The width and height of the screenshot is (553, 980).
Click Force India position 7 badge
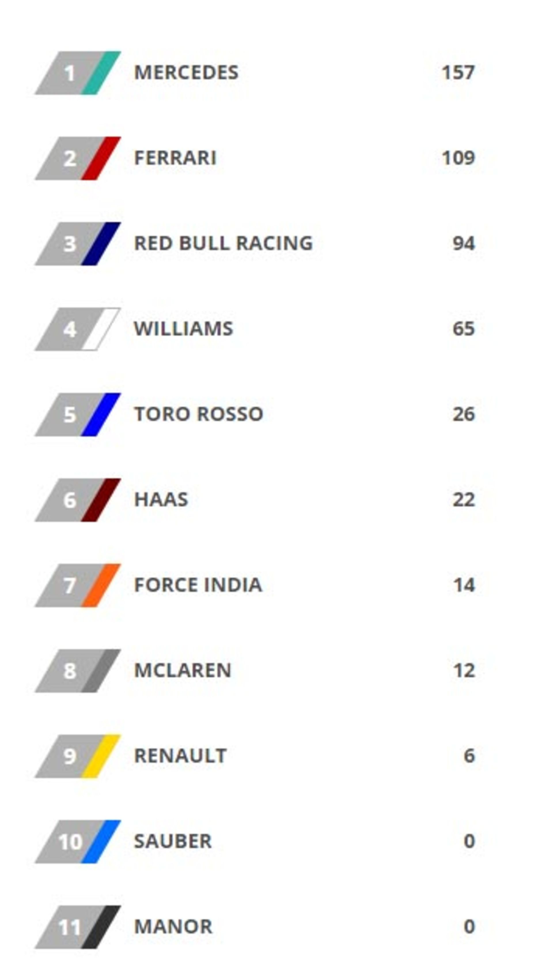pos(78,585)
